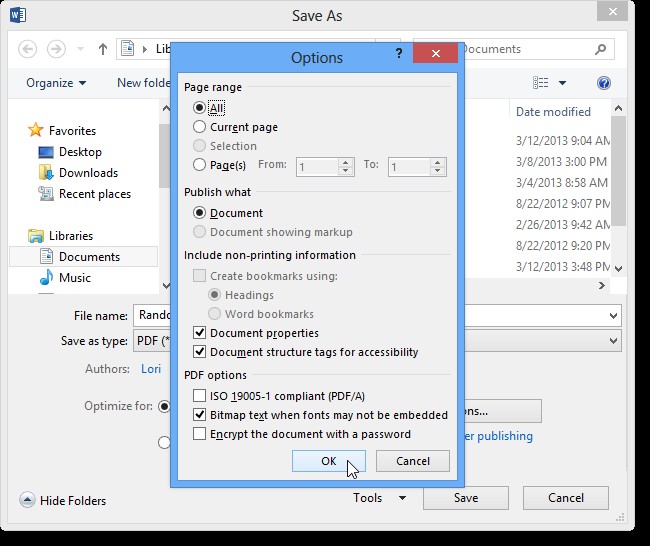Sort by the Date modified column header
Viewport: 650px width, 546px height.
[x=553, y=112]
